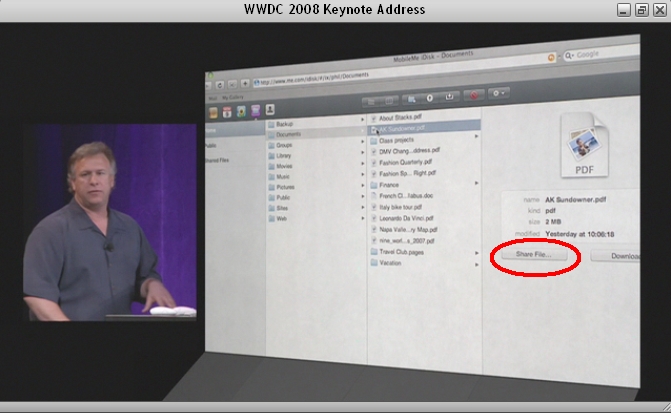The image size is (671, 413).
Task: Open the Gallery sunflower app icon
Action: click(241, 111)
